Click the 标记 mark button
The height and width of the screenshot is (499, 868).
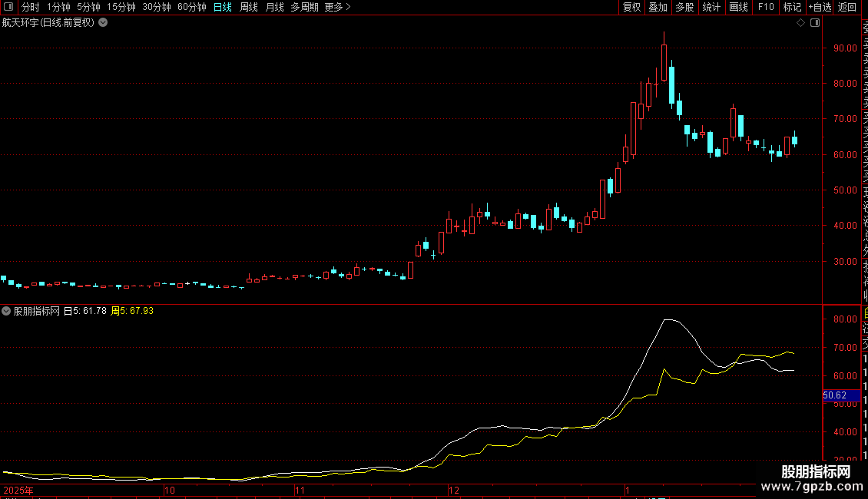tap(792, 7)
